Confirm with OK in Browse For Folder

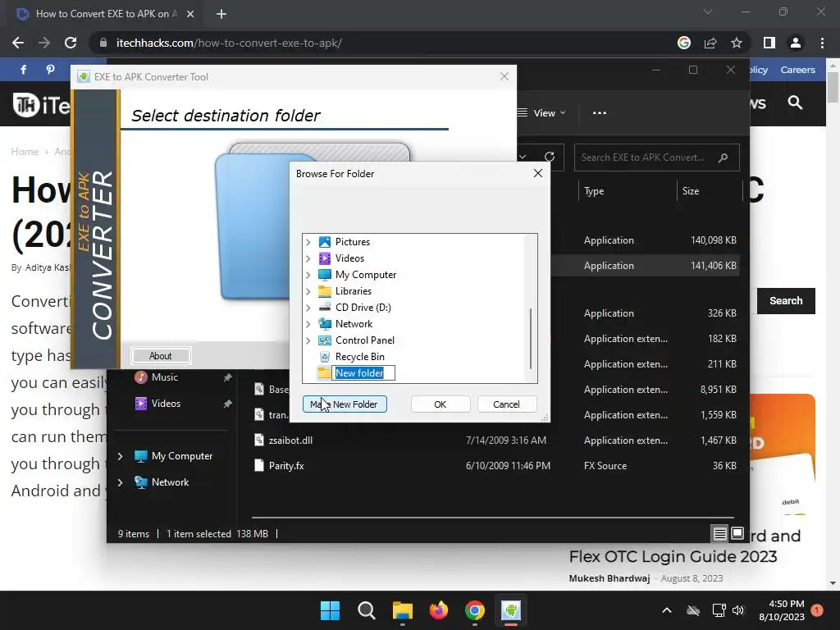click(x=440, y=404)
